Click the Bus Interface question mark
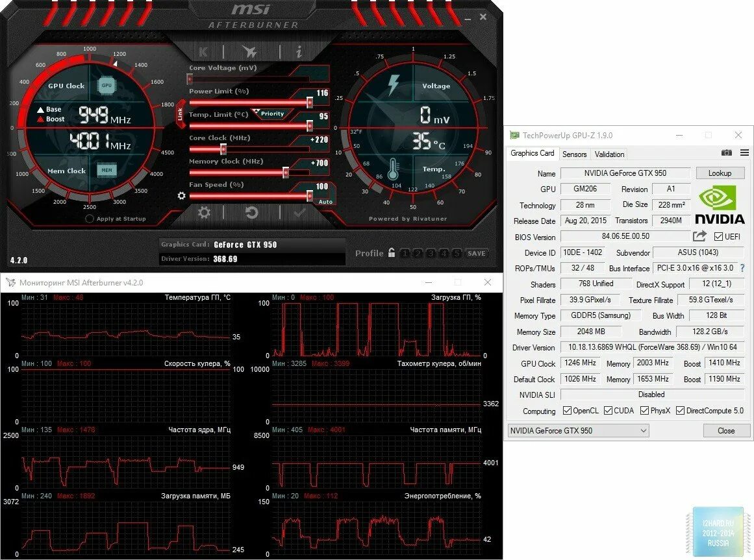 [742, 268]
